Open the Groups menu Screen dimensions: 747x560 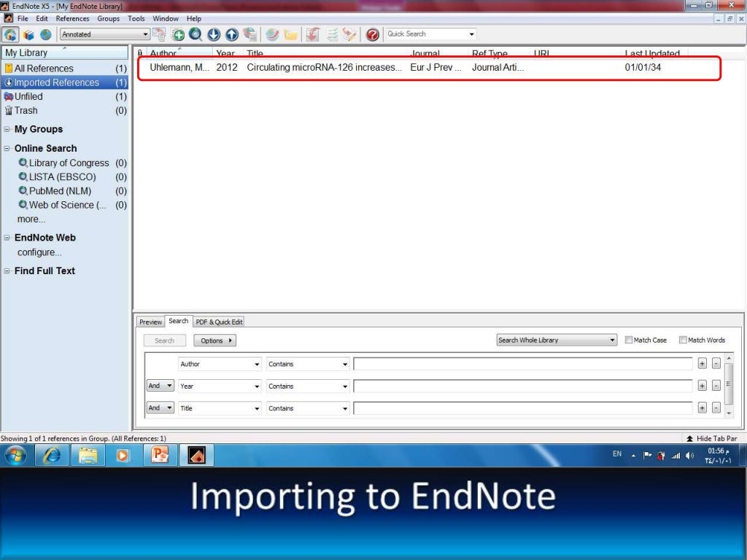[x=108, y=18]
